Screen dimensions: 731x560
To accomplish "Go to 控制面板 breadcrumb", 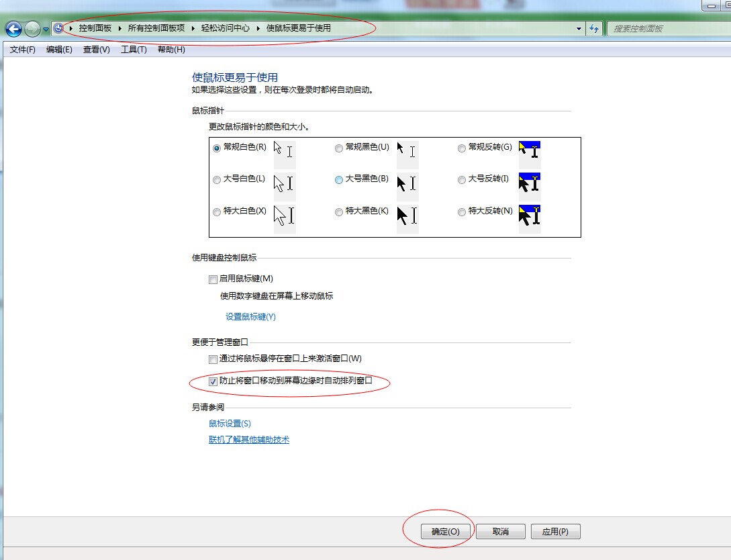I will coord(95,28).
